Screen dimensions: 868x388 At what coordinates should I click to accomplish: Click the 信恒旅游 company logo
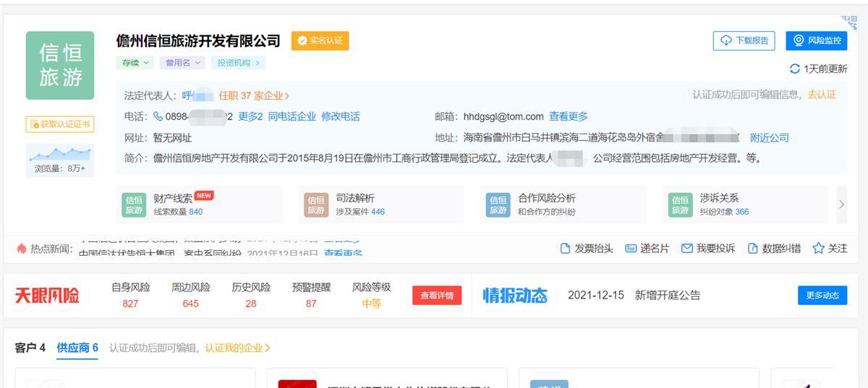pos(60,65)
